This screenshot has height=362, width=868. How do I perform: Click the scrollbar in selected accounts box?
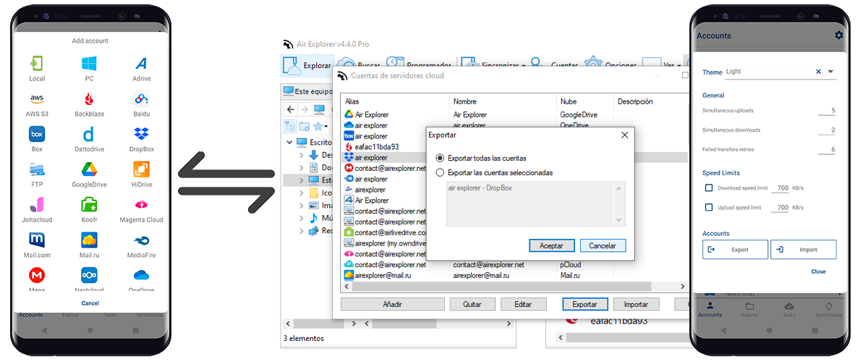tap(619, 203)
